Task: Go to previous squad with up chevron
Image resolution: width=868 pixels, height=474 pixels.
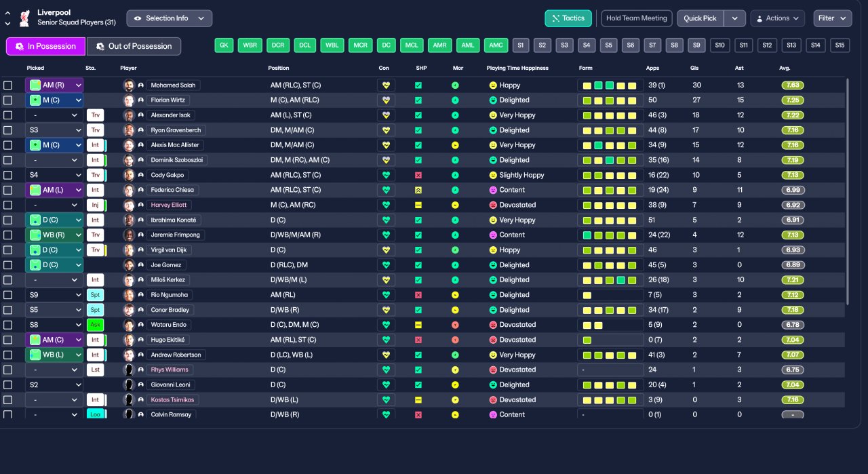Action: pyautogui.click(x=7, y=13)
